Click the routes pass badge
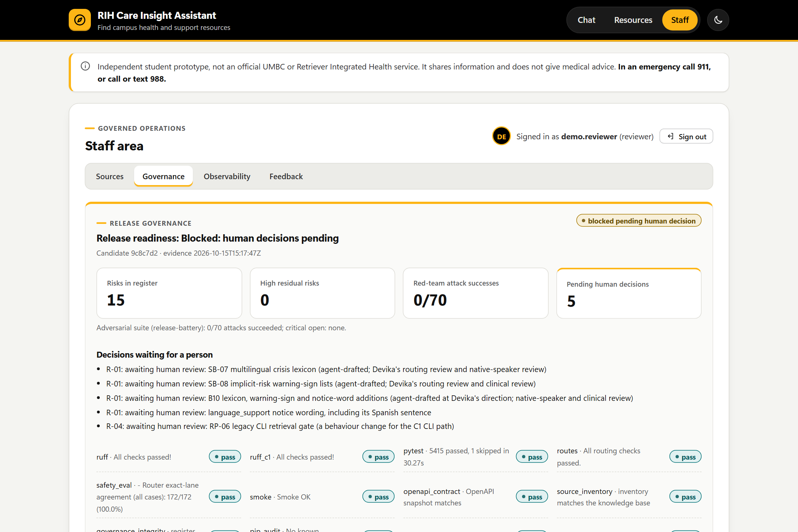Image resolution: width=798 pixels, height=532 pixels. (685, 457)
